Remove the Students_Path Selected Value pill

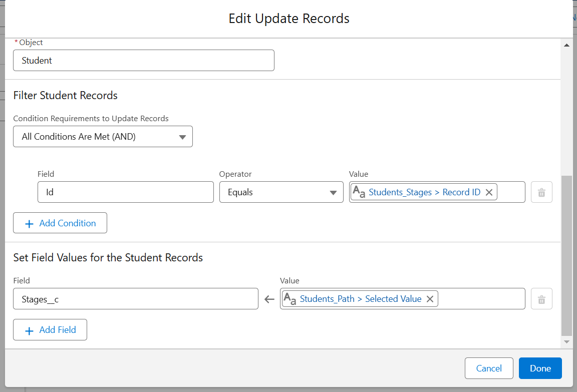click(430, 298)
